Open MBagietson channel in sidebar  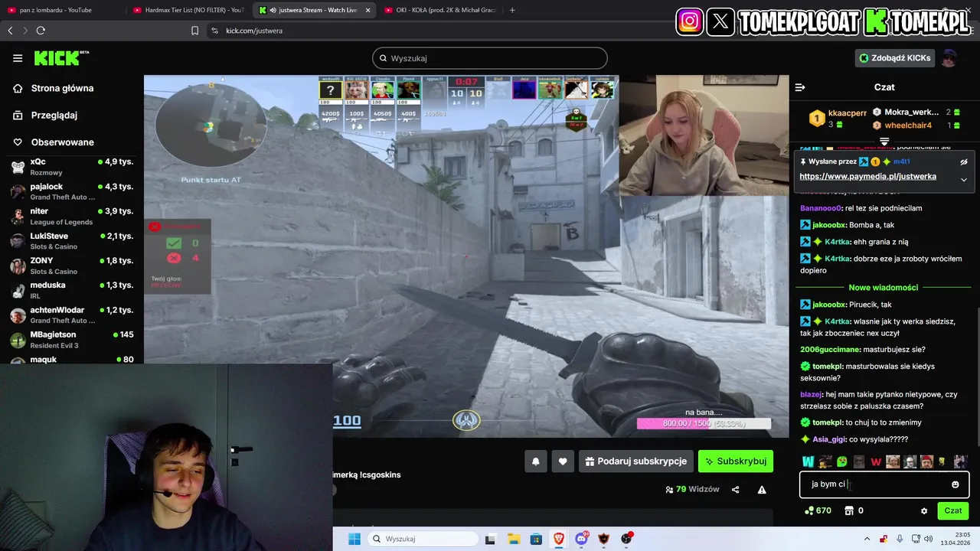pyautogui.click(x=72, y=340)
